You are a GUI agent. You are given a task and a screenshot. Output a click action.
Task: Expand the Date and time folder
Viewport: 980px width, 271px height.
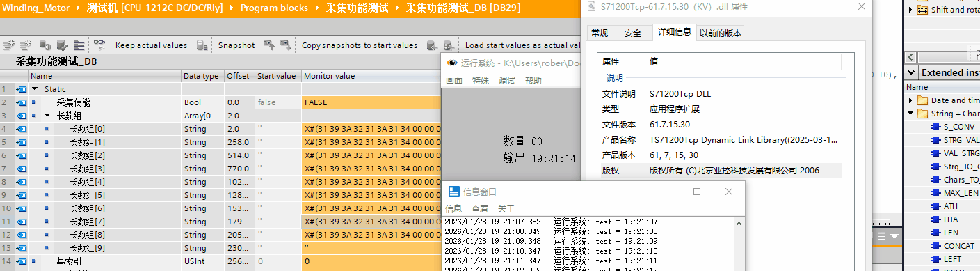pyautogui.click(x=911, y=100)
